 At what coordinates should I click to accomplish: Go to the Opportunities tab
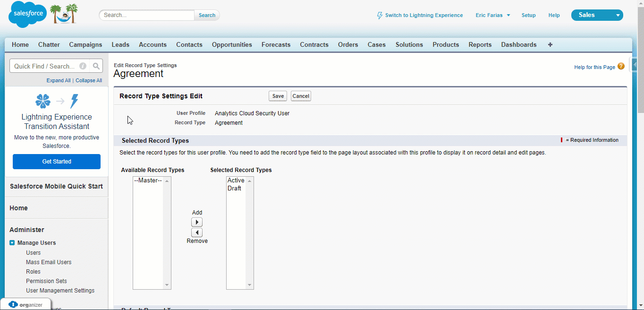[x=232, y=44]
